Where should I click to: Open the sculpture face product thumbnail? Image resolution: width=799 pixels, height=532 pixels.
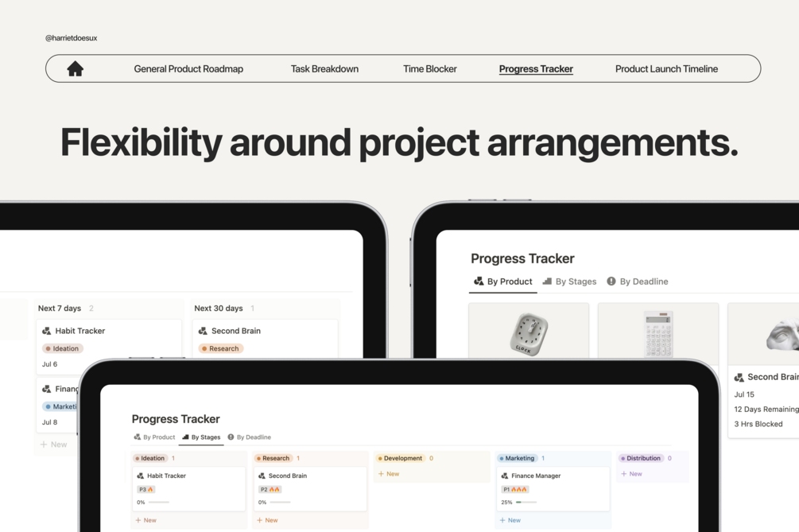pyautogui.click(x=782, y=334)
